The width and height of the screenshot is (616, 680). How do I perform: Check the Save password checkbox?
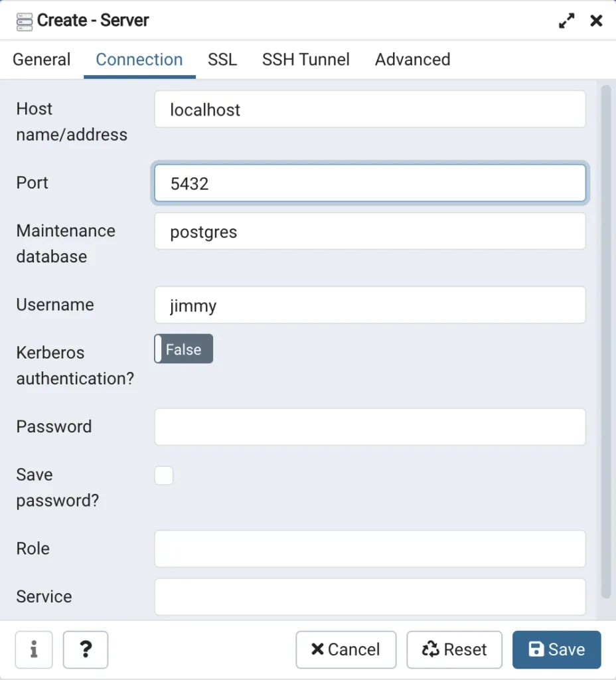pyautogui.click(x=164, y=475)
